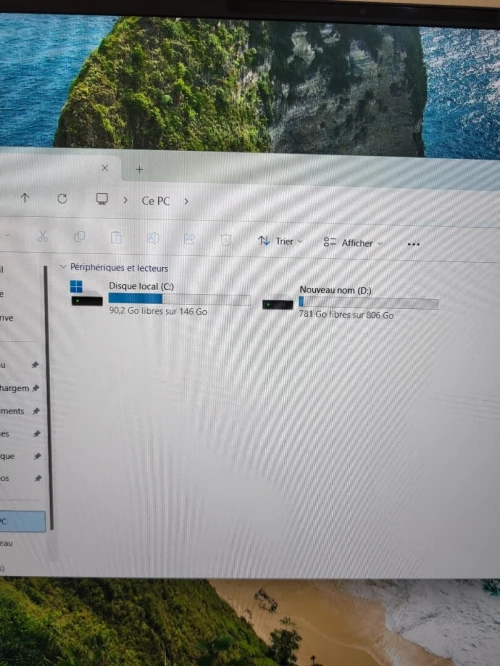Select the Disque local (C:) drive icon
Screen dimensions: 500x666
87,293
